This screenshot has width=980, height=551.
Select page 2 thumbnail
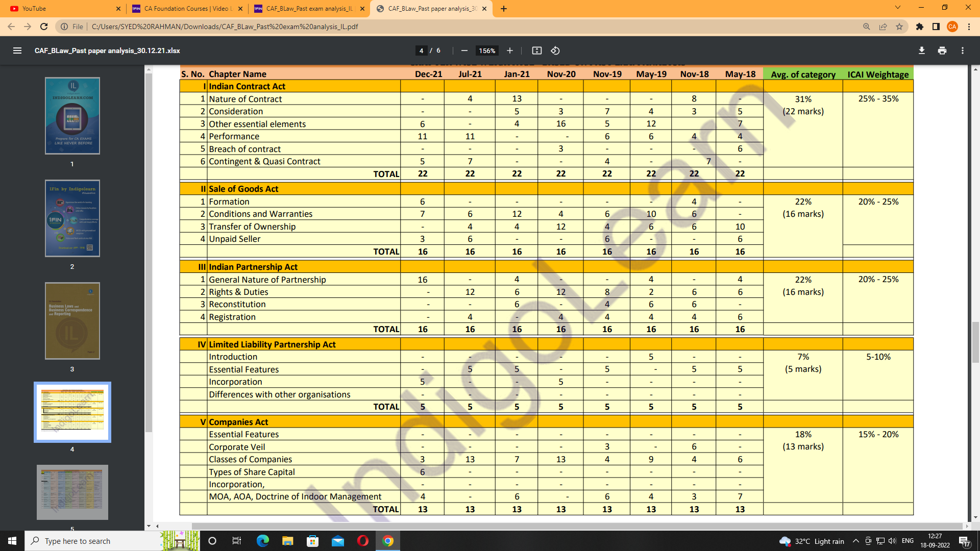[x=72, y=218]
